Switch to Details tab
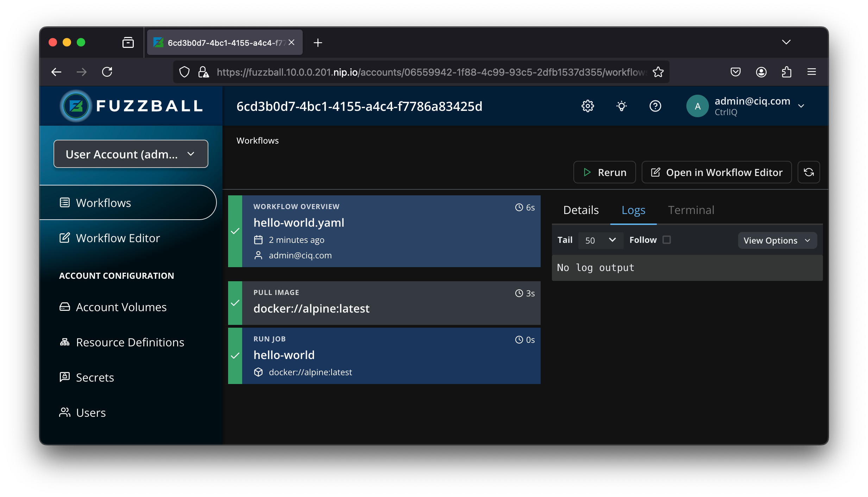The width and height of the screenshot is (868, 497). coord(581,210)
